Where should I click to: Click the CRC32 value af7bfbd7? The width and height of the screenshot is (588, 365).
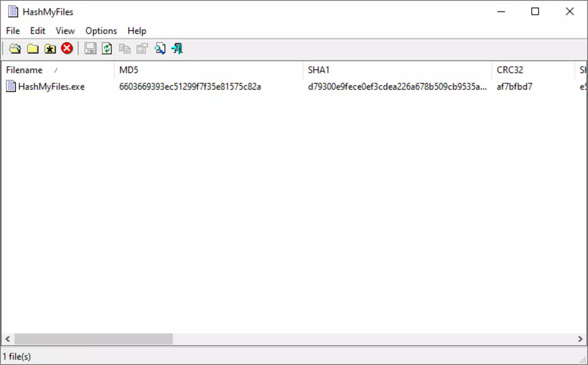pyautogui.click(x=514, y=86)
